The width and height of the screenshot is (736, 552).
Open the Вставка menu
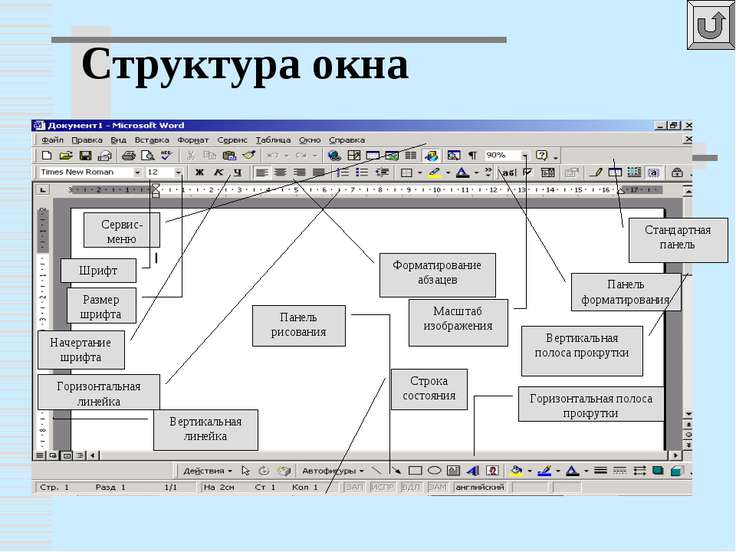[152, 140]
